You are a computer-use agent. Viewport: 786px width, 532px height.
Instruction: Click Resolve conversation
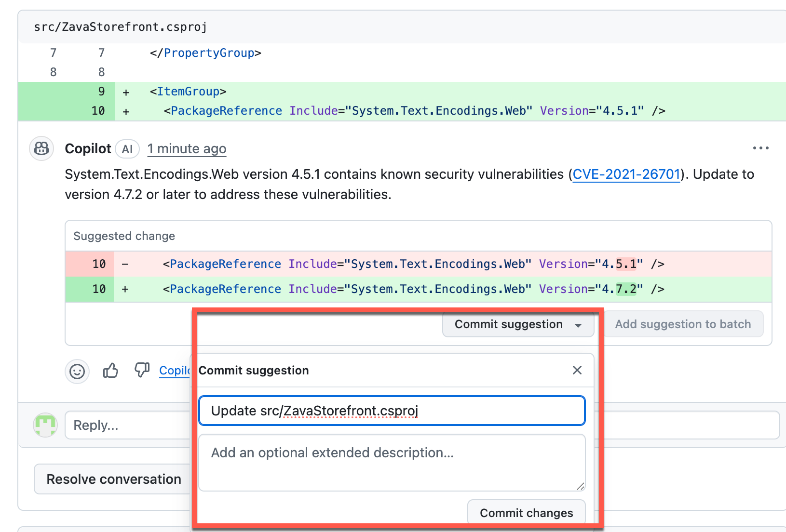coord(113,479)
